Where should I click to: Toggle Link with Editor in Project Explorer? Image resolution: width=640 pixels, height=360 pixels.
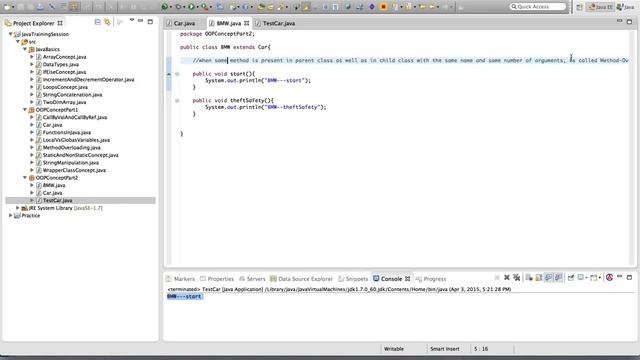point(107,22)
